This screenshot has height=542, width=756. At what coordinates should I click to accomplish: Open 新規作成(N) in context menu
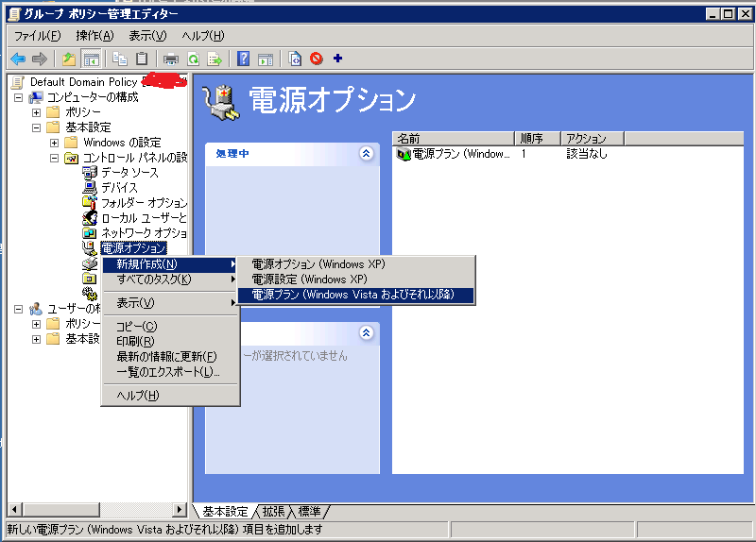(171, 264)
